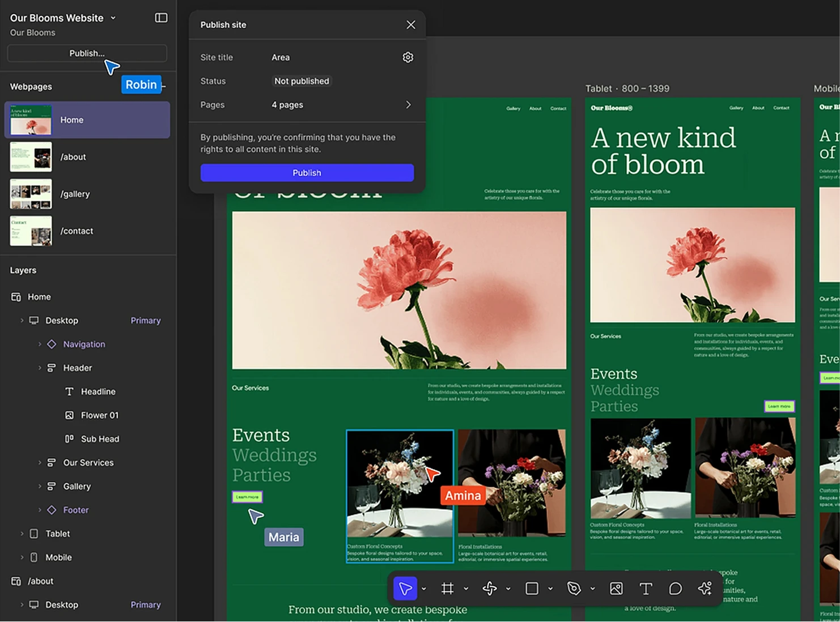Select the Image insert tool
This screenshot has height=622, width=840.
pos(616,589)
